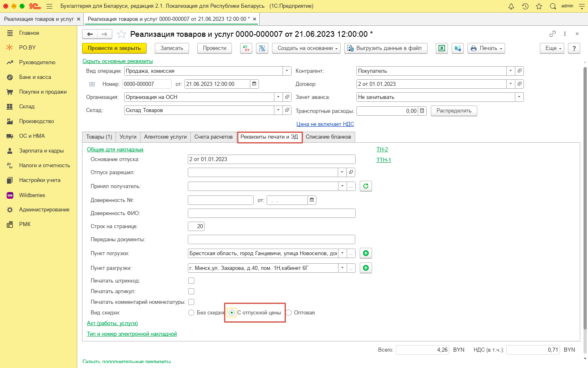This screenshot has width=588, height=368.
Task: Enable Печатать комментарий номенклатуры checkbox
Action: point(191,302)
